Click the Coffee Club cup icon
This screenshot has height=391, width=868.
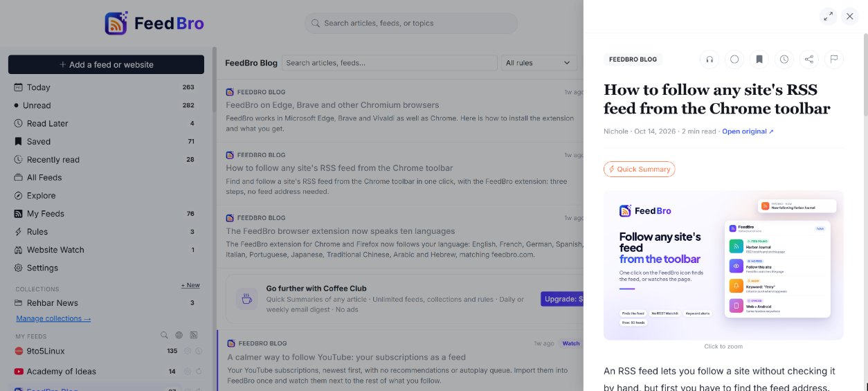[246, 299]
